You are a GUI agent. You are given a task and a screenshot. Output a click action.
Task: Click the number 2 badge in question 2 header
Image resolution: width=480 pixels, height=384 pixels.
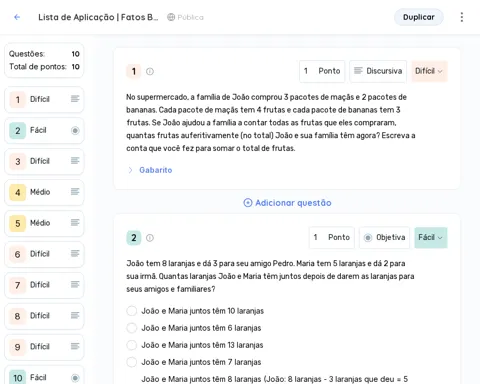click(x=134, y=238)
